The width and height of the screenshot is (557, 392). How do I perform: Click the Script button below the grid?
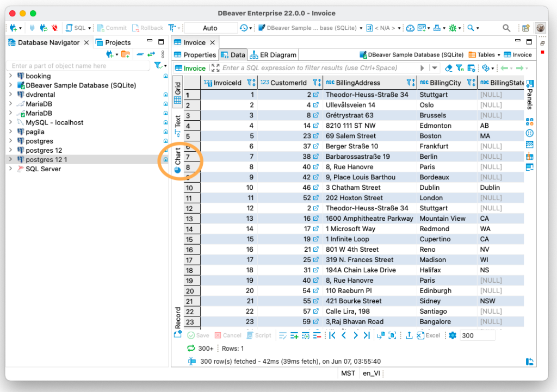click(259, 335)
